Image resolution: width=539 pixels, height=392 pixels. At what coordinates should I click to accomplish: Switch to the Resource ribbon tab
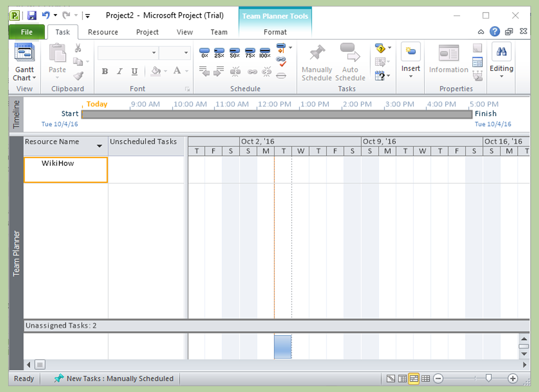(x=103, y=32)
